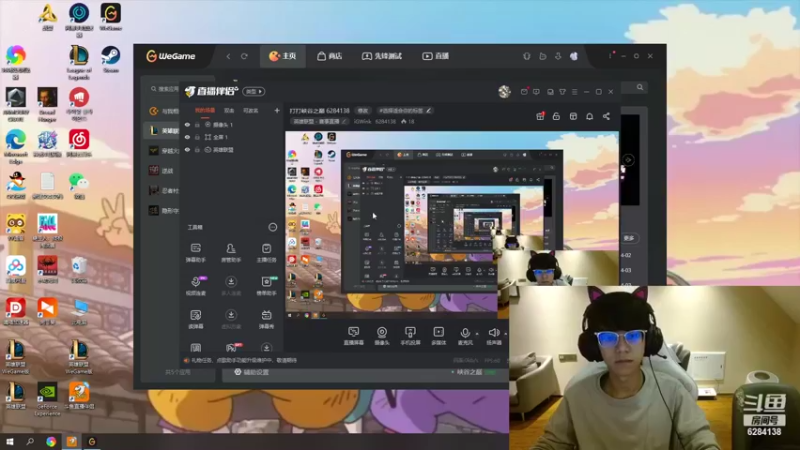Click the share icon above the preview
This screenshot has width=800, height=450.
pos(606,116)
